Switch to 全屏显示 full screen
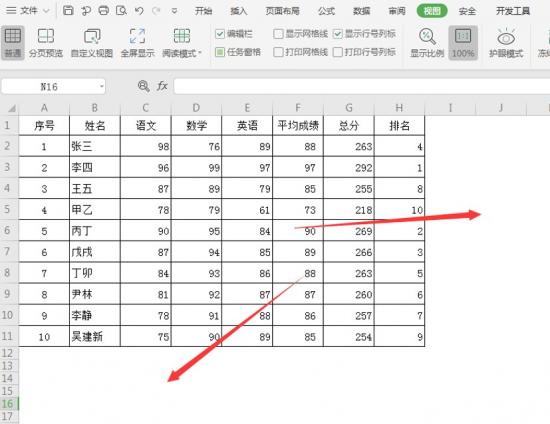Viewport: 550px width, 424px height. point(137,42)
